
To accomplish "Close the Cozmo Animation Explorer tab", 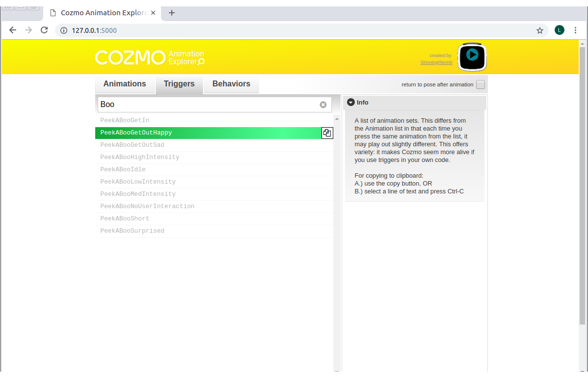I will click(153, 13).
